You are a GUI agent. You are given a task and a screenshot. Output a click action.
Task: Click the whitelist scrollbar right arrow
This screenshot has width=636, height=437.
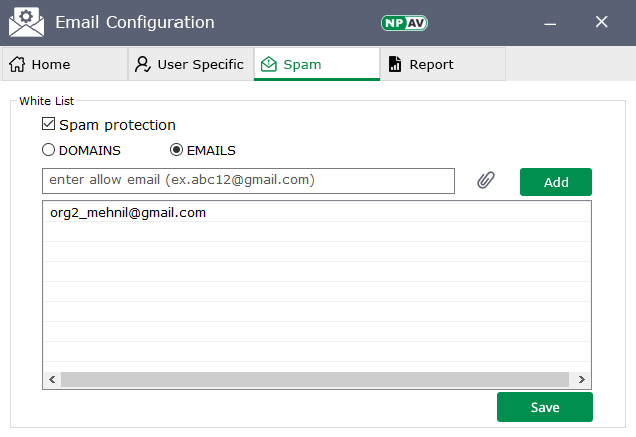coord(581,380)
